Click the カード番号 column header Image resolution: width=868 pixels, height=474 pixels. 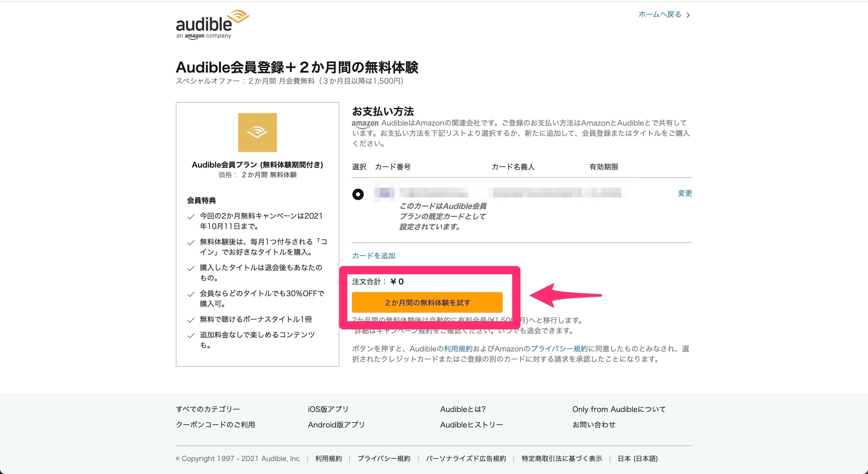point(393,166)
